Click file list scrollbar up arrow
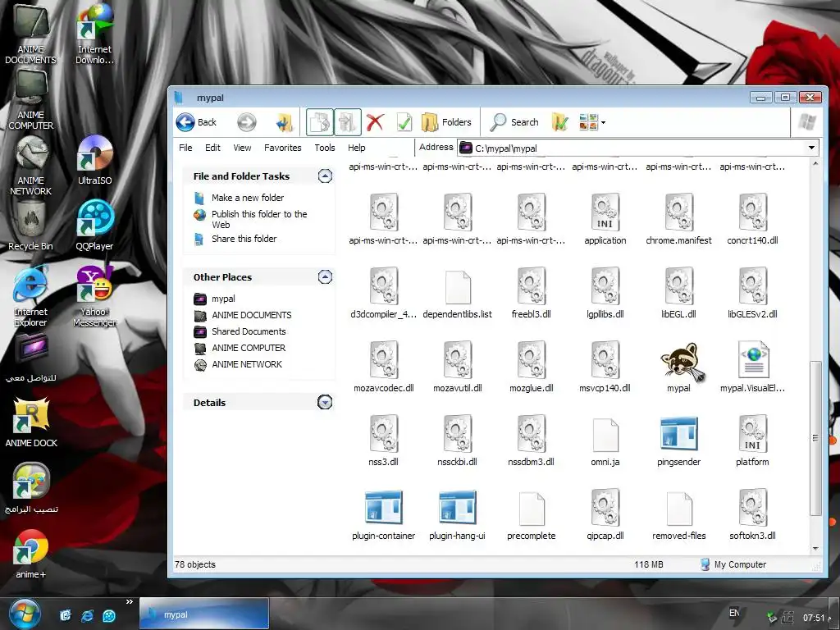The image size is (840, 630). [815, 163]
